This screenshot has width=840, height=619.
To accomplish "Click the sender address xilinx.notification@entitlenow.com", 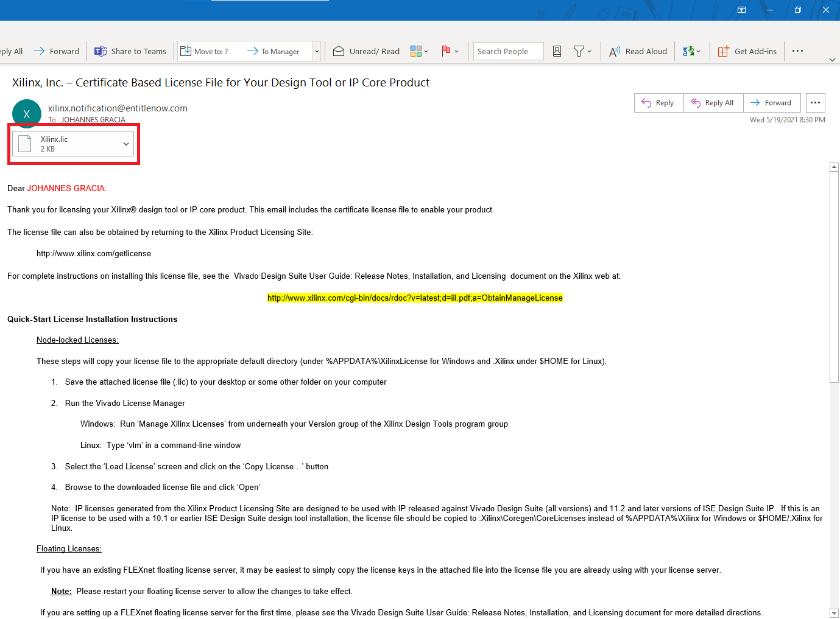I will (x=118, y=108).
